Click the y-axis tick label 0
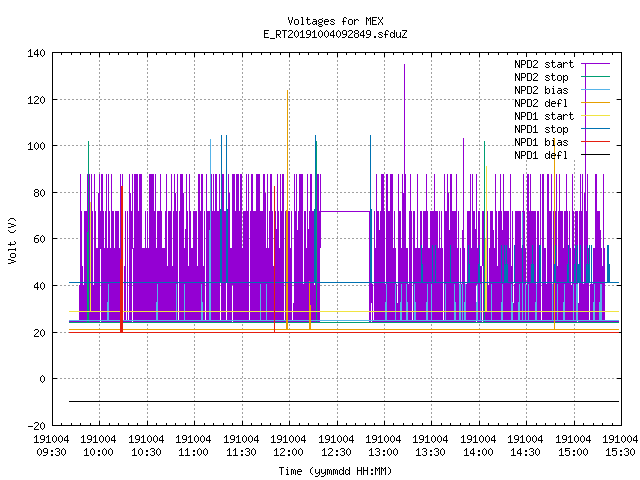 coord(42,379)
